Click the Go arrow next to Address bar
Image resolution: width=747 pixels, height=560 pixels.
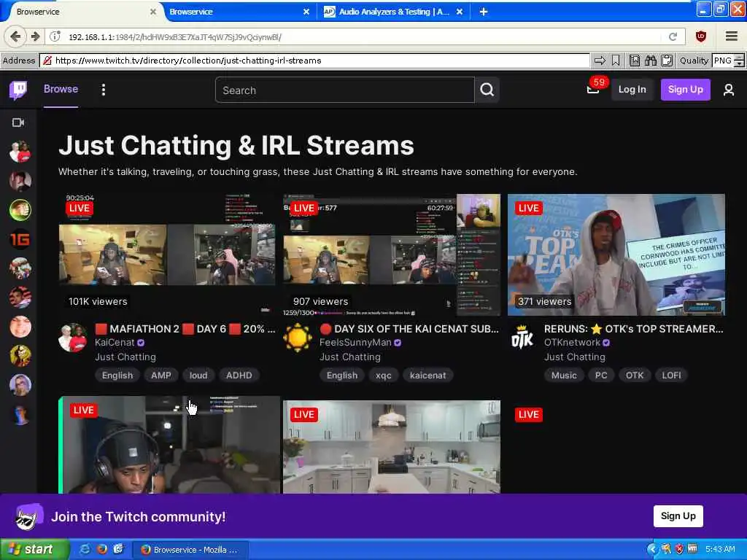[600, 61]
